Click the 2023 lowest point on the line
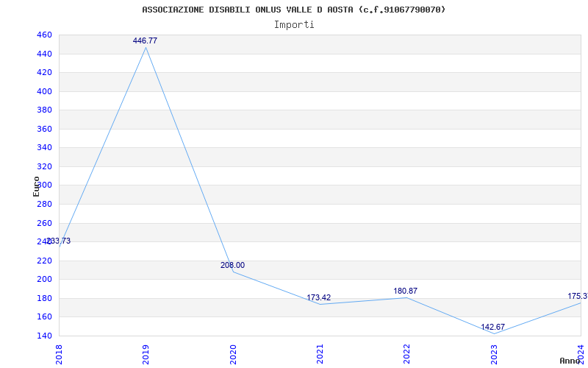 (x=494, y=333)
